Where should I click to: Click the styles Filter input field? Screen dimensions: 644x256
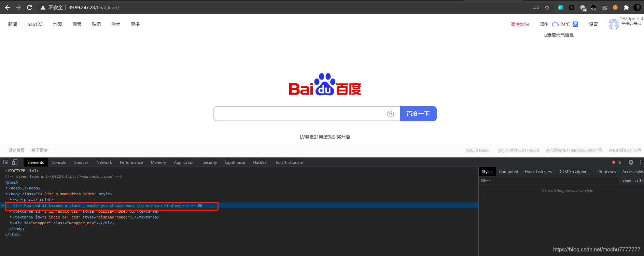550,181
